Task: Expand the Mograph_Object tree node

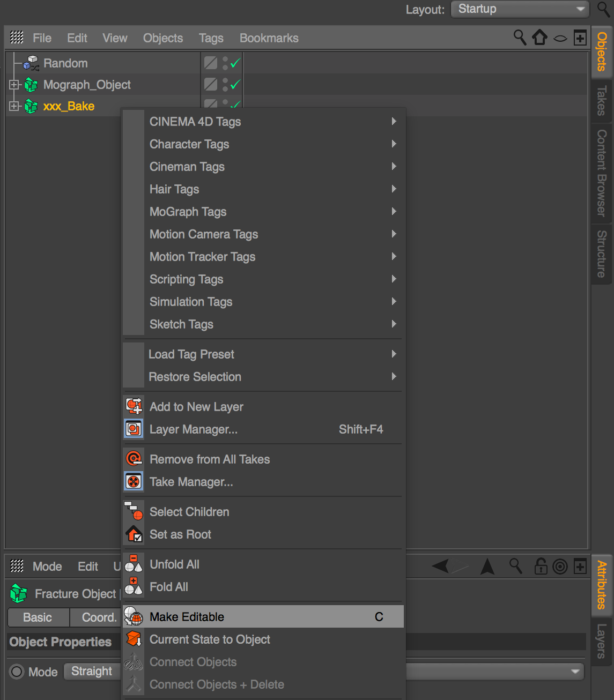Action: [14, 85]
